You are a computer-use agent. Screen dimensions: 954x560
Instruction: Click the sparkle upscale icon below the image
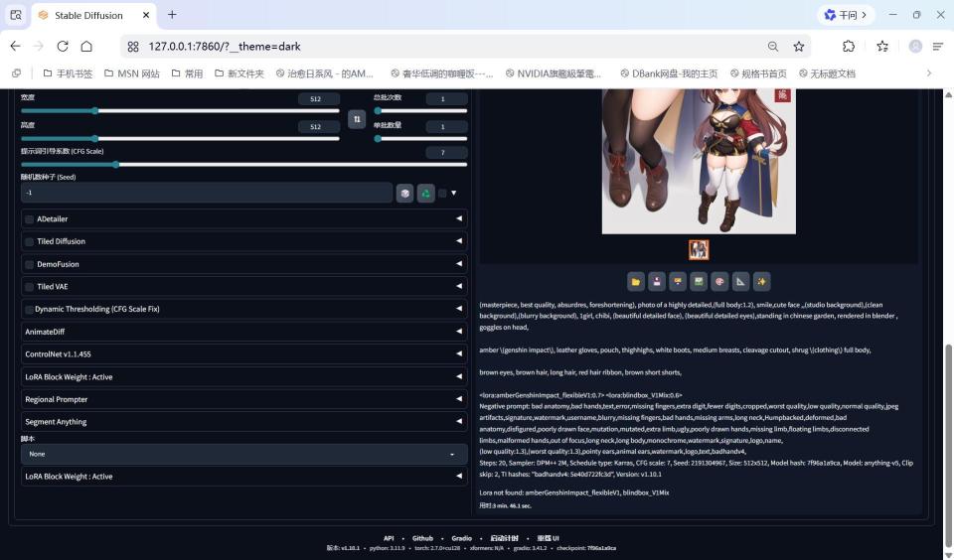point(761,282)
